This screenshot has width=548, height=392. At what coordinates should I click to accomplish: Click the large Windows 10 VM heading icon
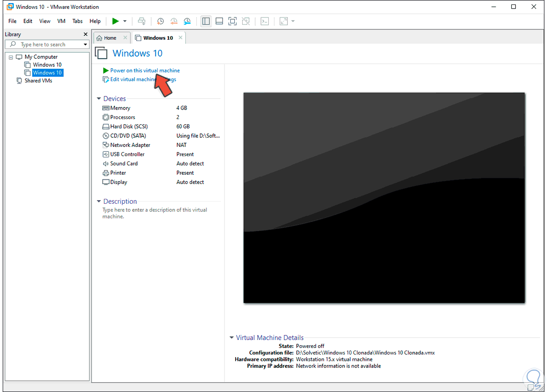(101, 53)
